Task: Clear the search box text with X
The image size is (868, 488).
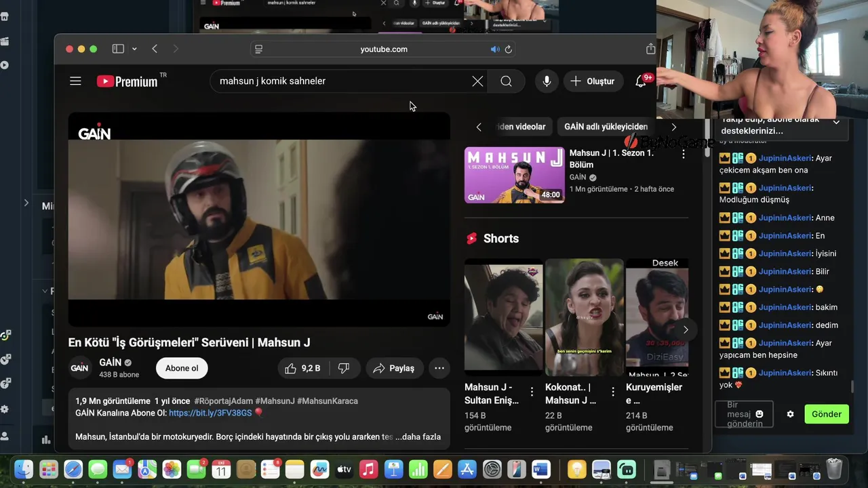Action: coord(477,81)
